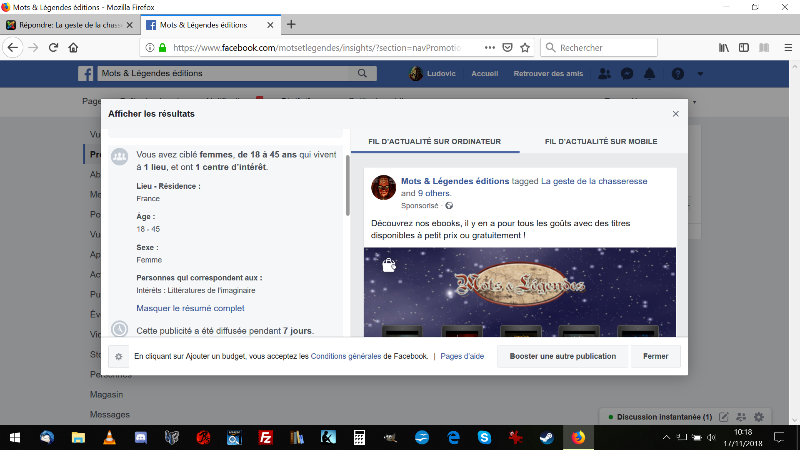800x450 pixels.
Task: Open the Facebook account dropdown arrow
Action: [700, 74]
